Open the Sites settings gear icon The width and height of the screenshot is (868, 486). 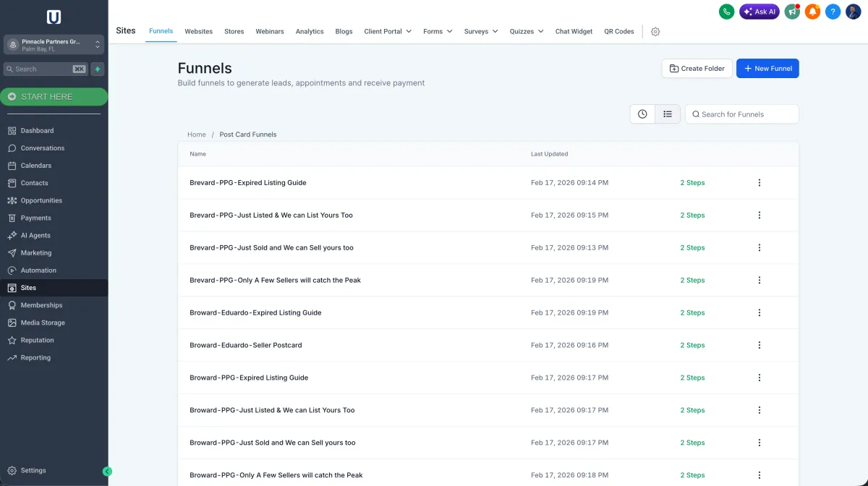(x=655, y=32)
